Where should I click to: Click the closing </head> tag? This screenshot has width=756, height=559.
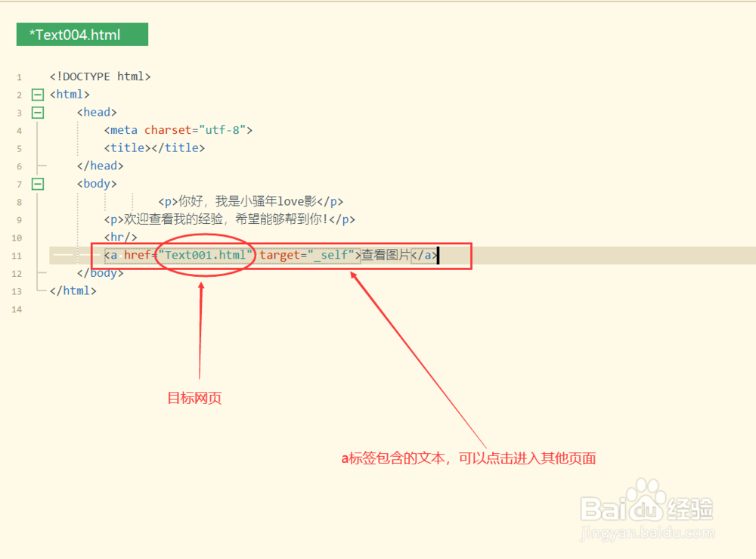pos(100,166)
